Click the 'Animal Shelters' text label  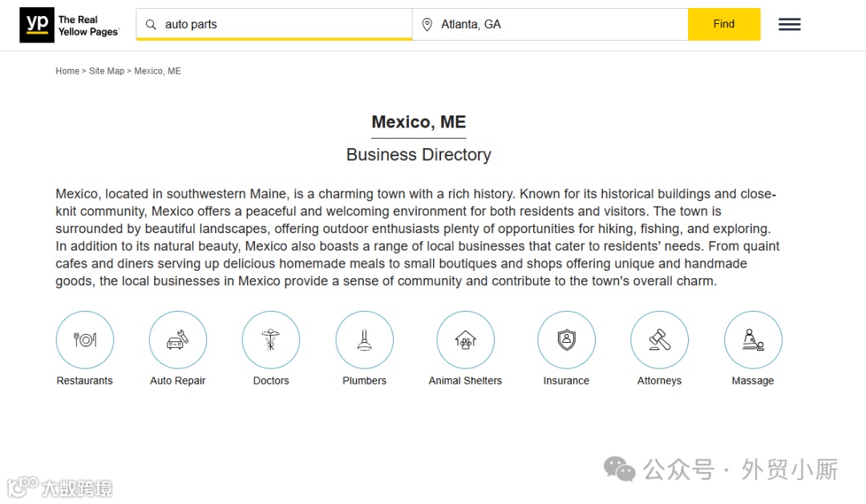point(465,381)
